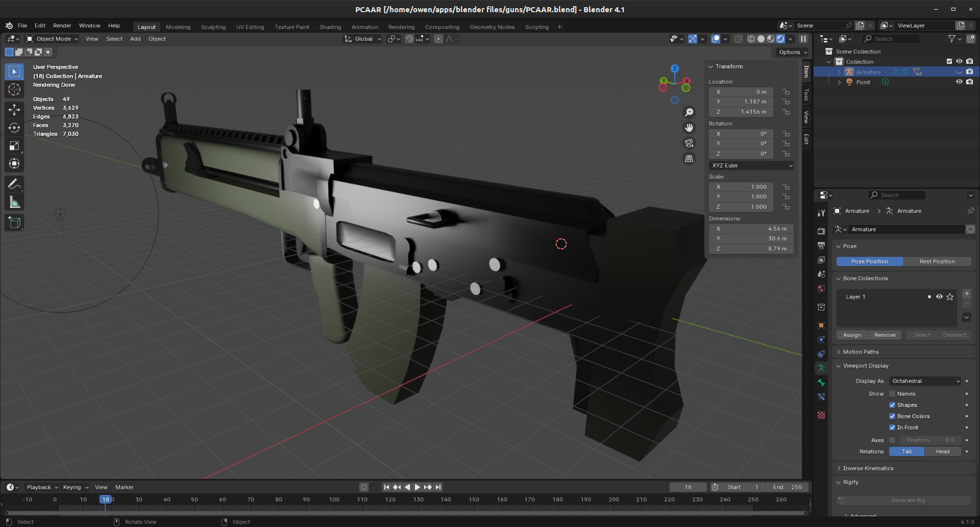Click Assign bone collection button

point(852,335)
